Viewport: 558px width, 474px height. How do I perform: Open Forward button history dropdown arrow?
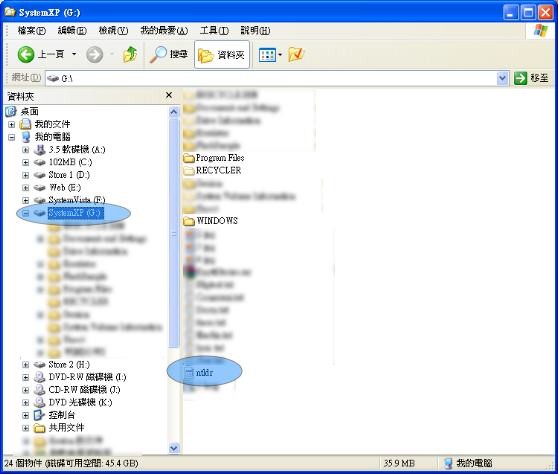click(112, 54)
